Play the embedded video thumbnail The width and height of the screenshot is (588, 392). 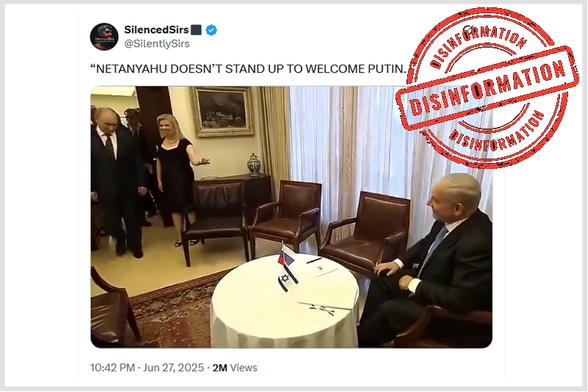(x=291, y=217)
